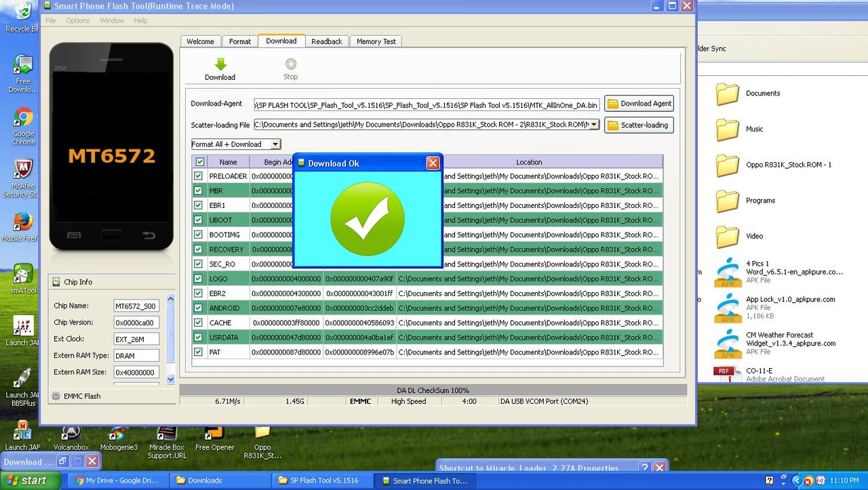Viewport: 868px width, 490px height.
Task: Click the Chip Name value field
Action: (136, 306)
